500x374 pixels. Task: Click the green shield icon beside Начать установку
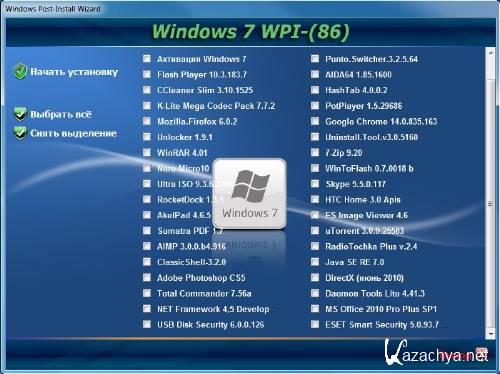(x=20, y=72)
